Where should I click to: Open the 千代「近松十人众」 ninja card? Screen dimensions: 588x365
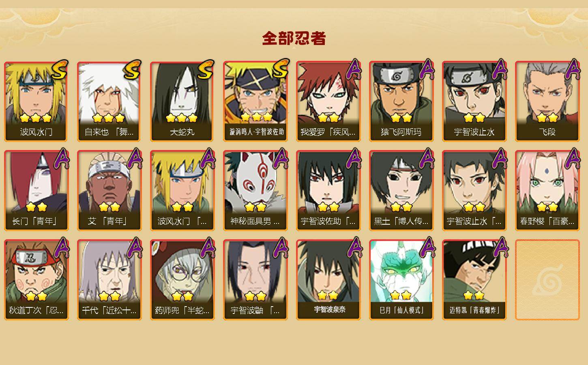point(109,280)
